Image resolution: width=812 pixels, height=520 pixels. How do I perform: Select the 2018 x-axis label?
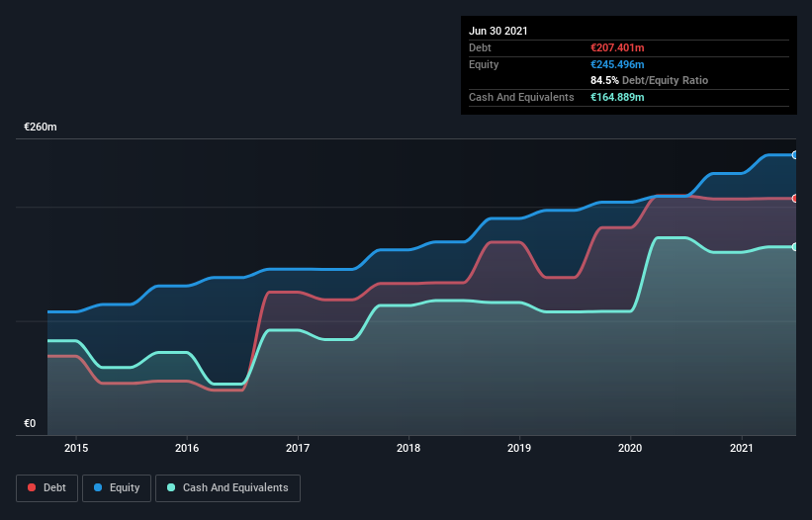408,448
